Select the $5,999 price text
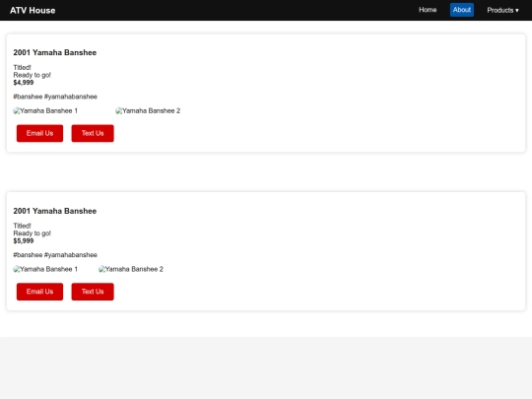The width and height of the screenshot is (532, 399). [24, 241]
